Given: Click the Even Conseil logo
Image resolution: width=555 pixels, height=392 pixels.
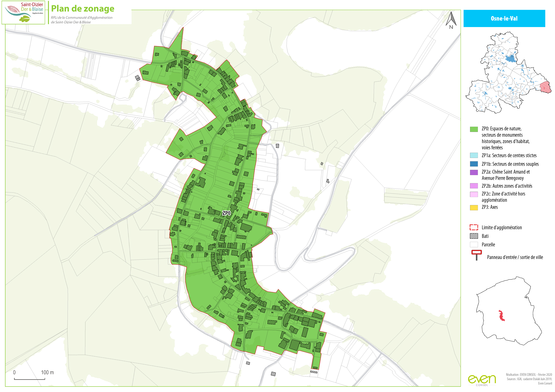Looking at the screenshot, I should (482, 381).
